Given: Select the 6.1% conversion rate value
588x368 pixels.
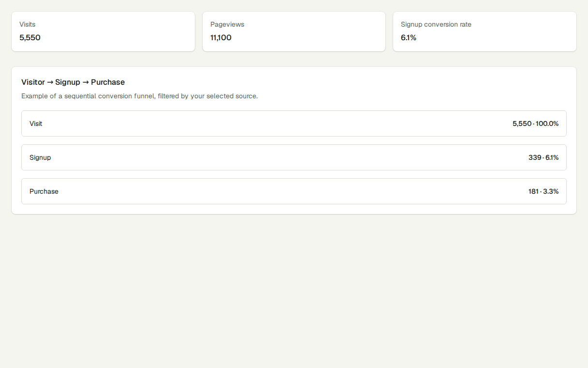Looking at the screenshot, I should 409,38.
